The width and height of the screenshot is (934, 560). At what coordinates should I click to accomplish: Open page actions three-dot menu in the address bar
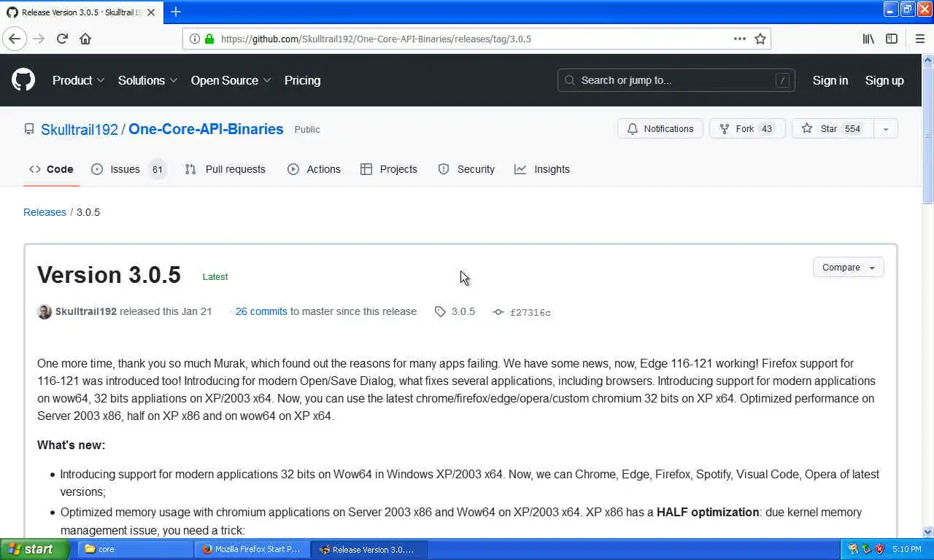click(739, 39)
